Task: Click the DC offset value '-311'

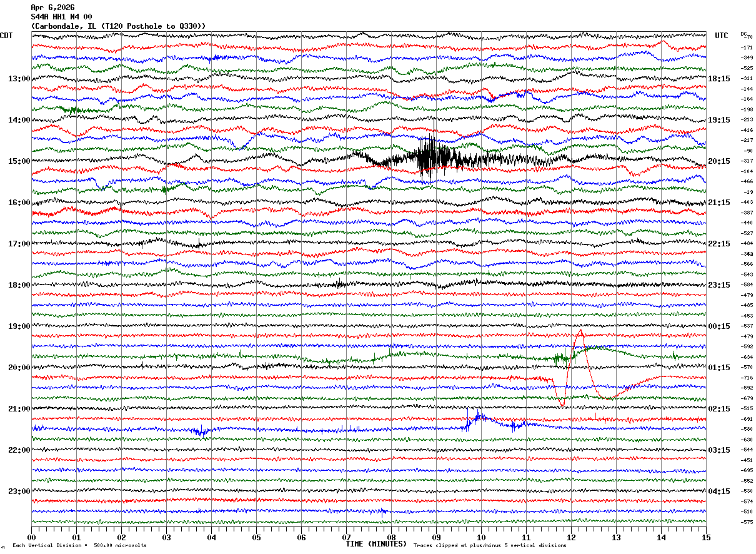Action: click(x=747, y=79)
